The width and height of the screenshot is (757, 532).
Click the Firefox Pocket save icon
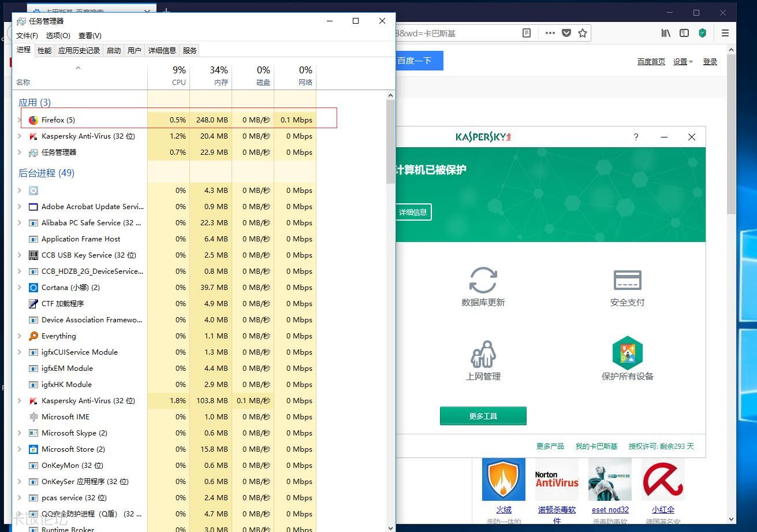click(566, 33)
